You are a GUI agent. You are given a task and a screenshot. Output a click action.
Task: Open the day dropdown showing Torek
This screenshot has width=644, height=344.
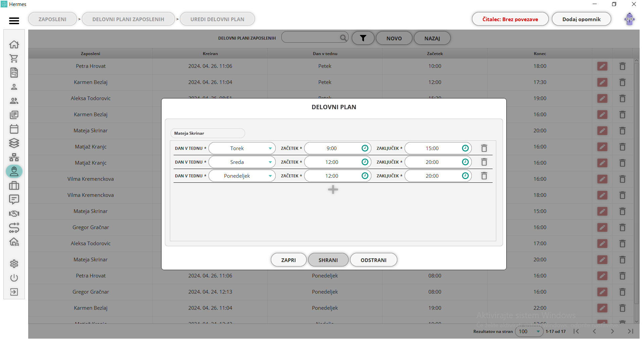(x=242, y=148)
